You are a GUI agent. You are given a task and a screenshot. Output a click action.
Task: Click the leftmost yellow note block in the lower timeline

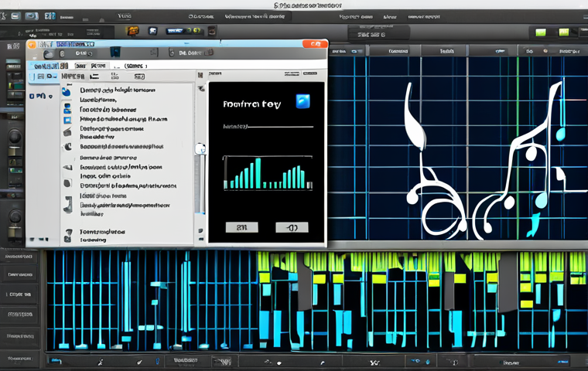click(x=265, y=277)
